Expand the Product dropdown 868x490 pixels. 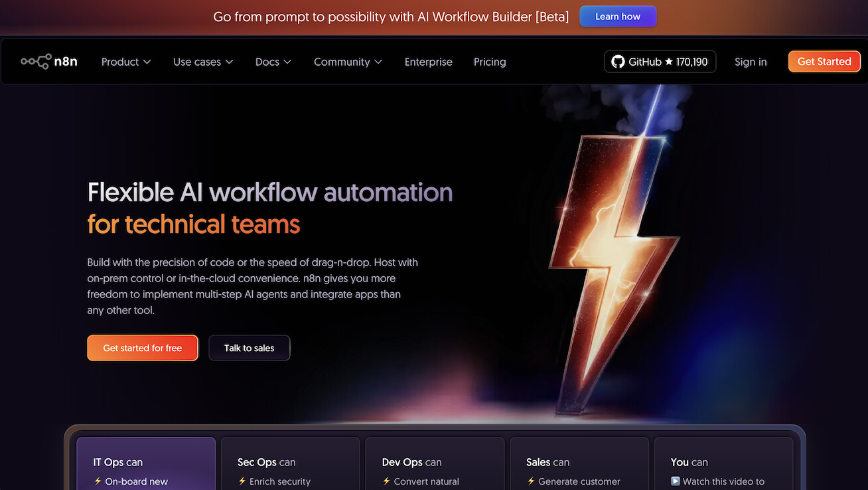click(x=125, y=61)
